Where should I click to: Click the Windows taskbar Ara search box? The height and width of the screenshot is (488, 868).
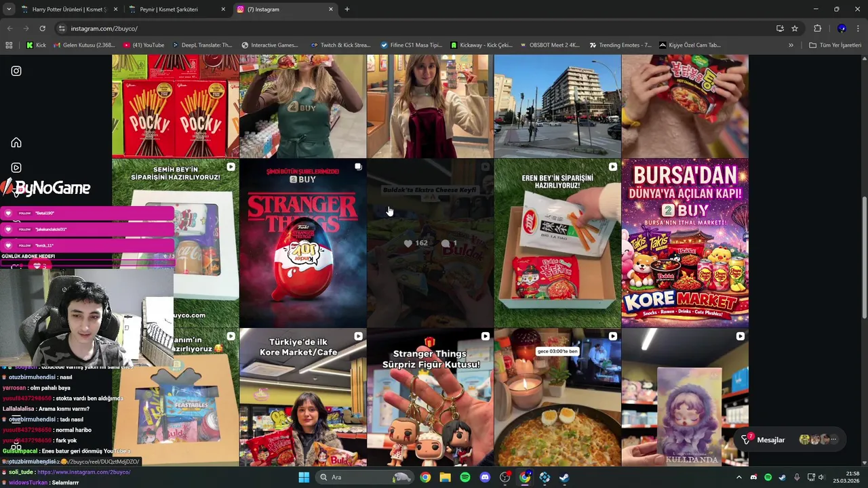(365, 477)
